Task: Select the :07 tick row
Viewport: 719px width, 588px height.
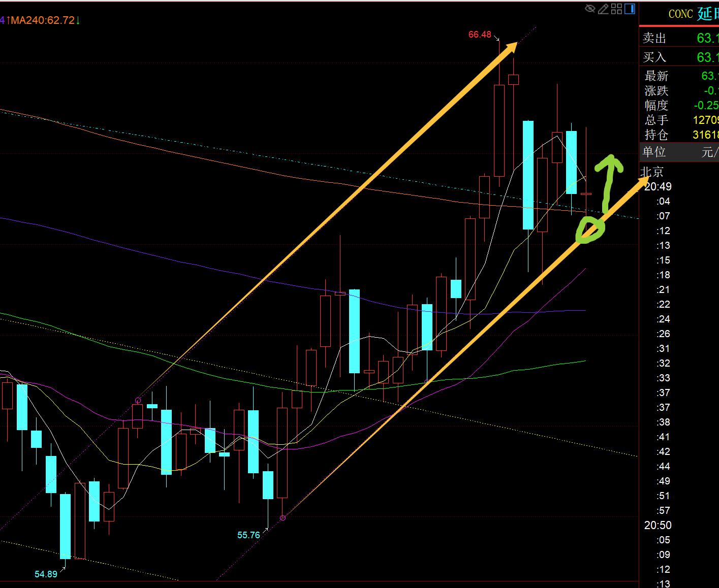Action: tap(663, 216)
